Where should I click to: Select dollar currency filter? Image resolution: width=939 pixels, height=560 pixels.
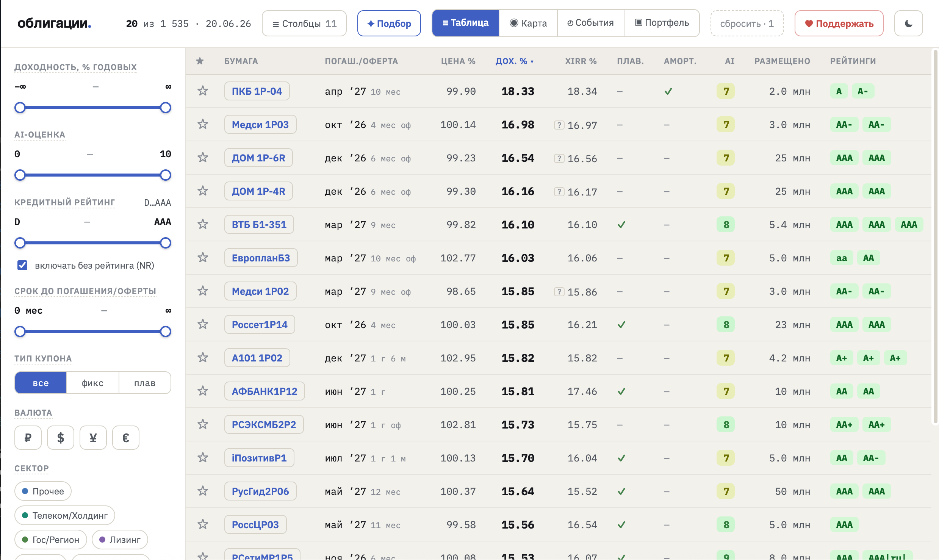(x=61, y=438)
